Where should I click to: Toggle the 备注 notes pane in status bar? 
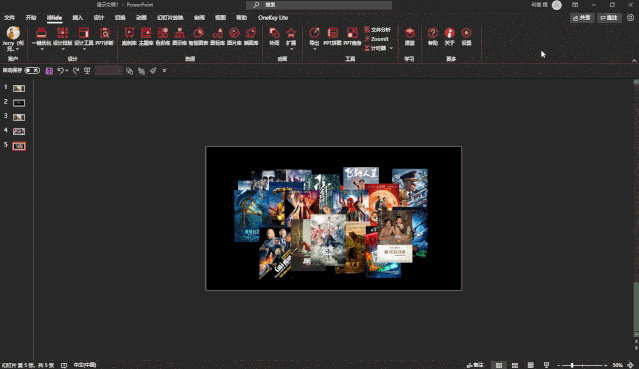(x=475, y=365)
